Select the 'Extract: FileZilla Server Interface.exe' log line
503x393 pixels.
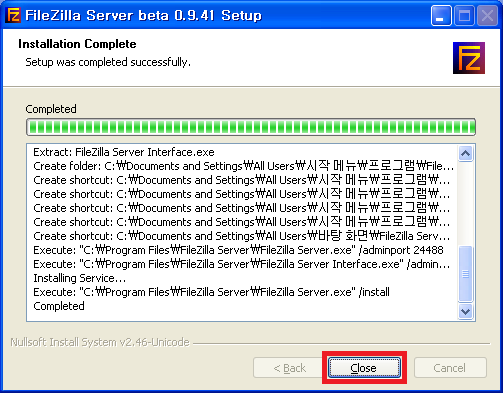pyautogui.click(x=124, y=152)
